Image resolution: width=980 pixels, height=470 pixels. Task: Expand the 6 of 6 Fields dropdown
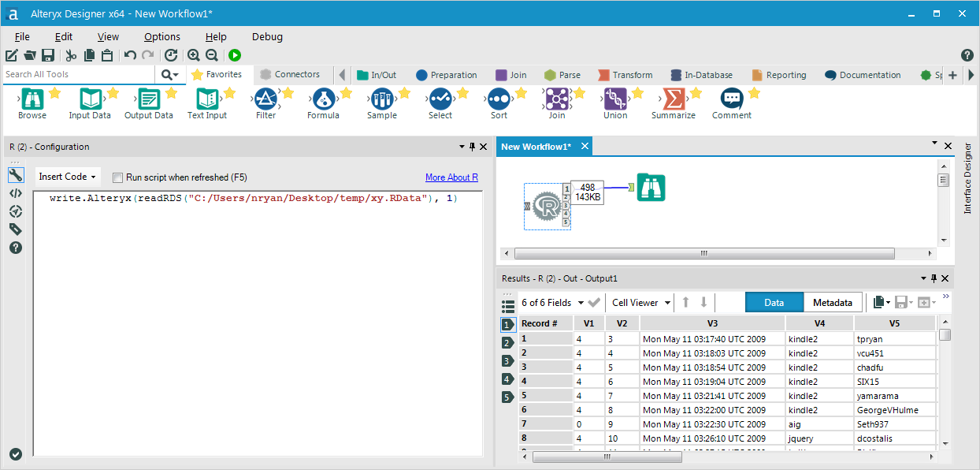click(552, 303)
